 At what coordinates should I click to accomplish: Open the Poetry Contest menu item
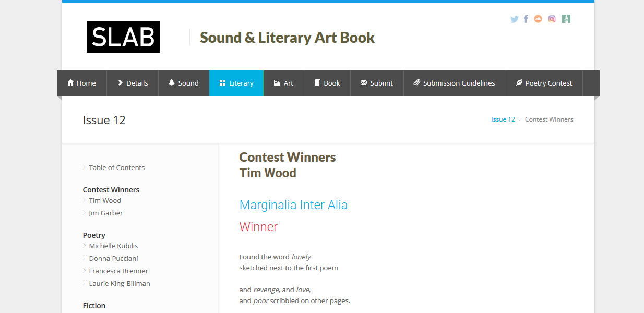tap(544, 83)
